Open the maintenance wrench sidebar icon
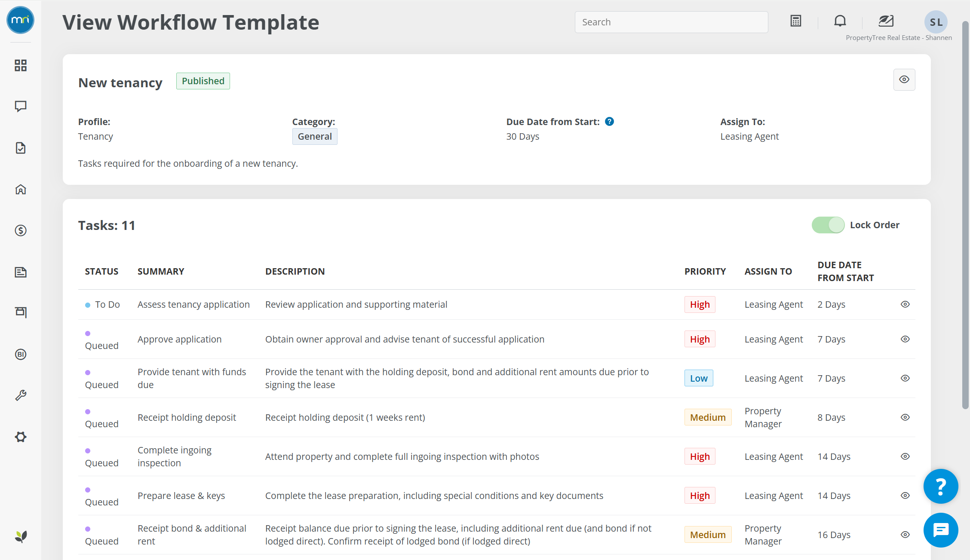Screen dimensions: 970x560 click(21, 395)
